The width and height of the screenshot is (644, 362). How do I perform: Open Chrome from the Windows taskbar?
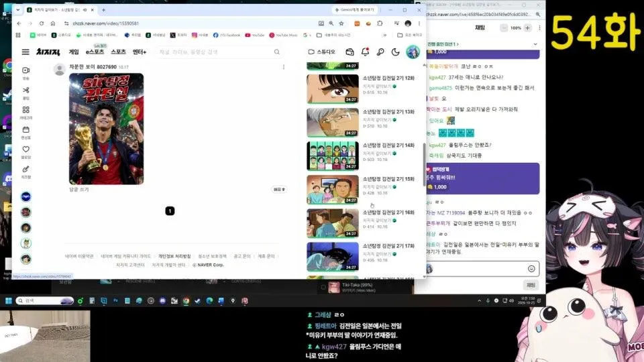point(186,301)
